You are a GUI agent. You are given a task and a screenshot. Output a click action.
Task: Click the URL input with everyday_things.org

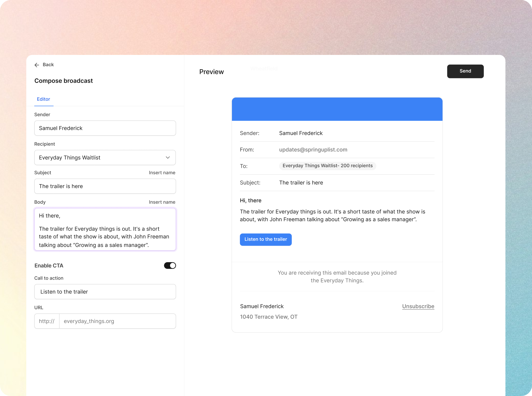point(117,321)
